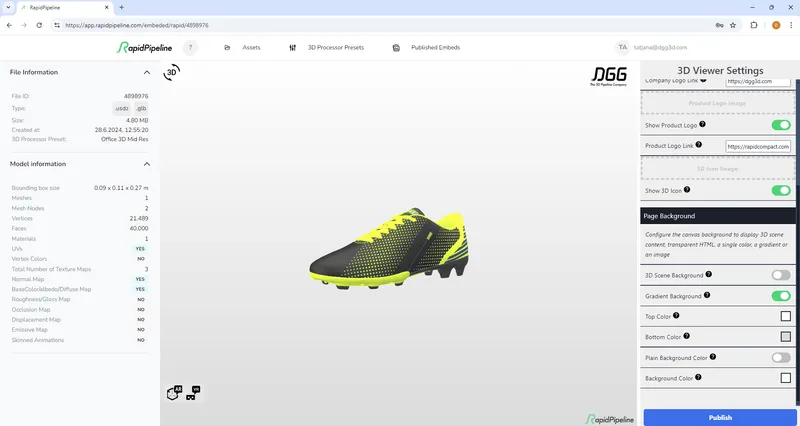The height and width of the screenshot is (426, 800).
Task: Click the Product Logo Link input field
Action: pyautogui.click(x=758, y=146)
